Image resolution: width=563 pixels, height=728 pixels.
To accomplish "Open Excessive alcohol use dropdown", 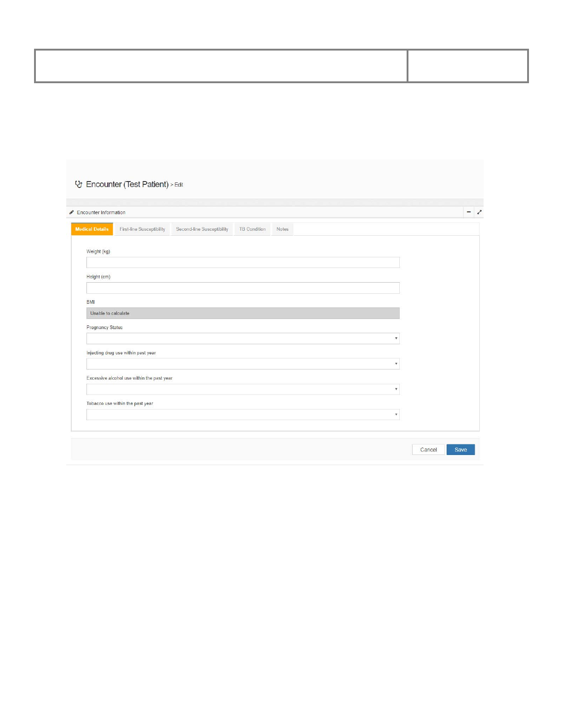I will coord(243,389).
